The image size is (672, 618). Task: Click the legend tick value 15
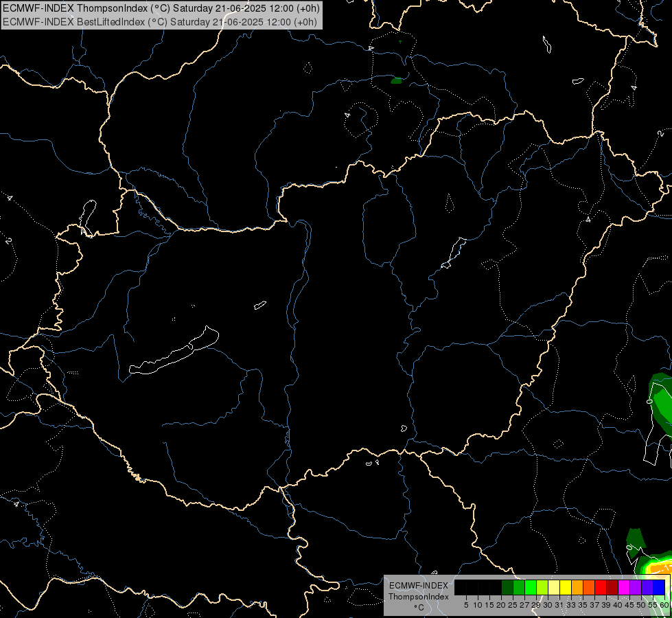[489, 605]
